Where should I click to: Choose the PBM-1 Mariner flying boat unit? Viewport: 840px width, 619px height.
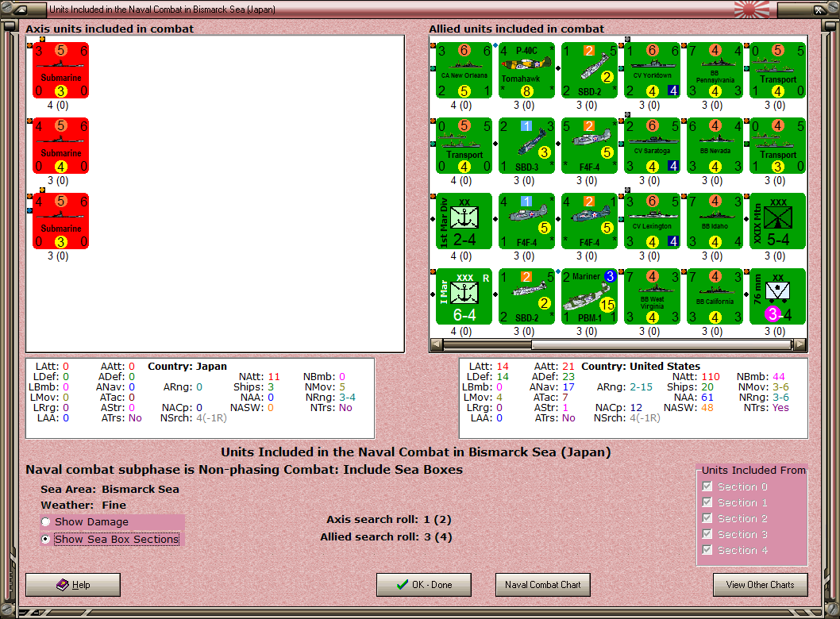pyautogui.click(x=589, y=297)
